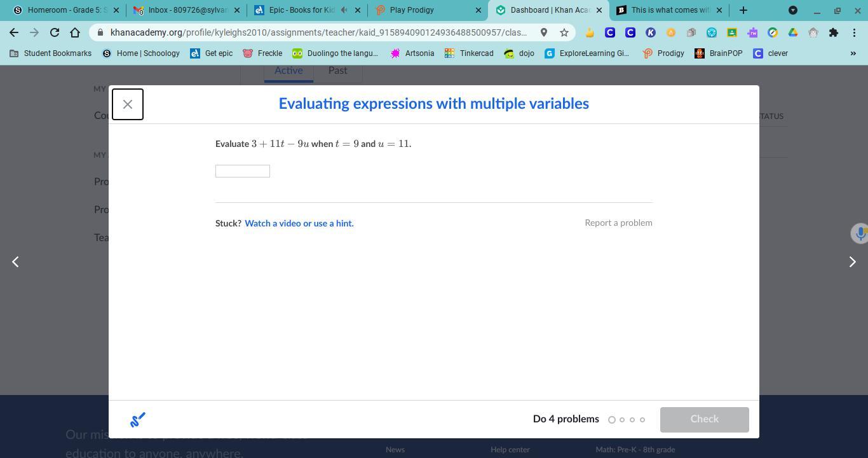Open the Home | Schoology bookmark

tap(141, 53)
